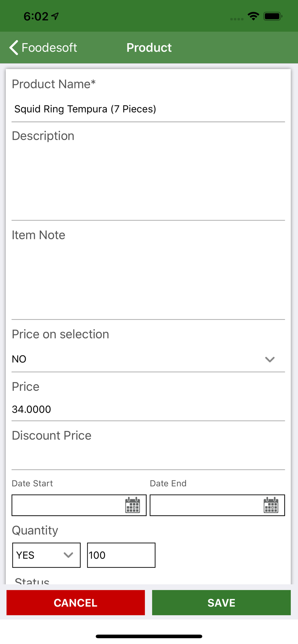Viewport: 298px width, 644px height.
Task: Click the Price on selection chevron arrow
Action: tap(270, 359)
